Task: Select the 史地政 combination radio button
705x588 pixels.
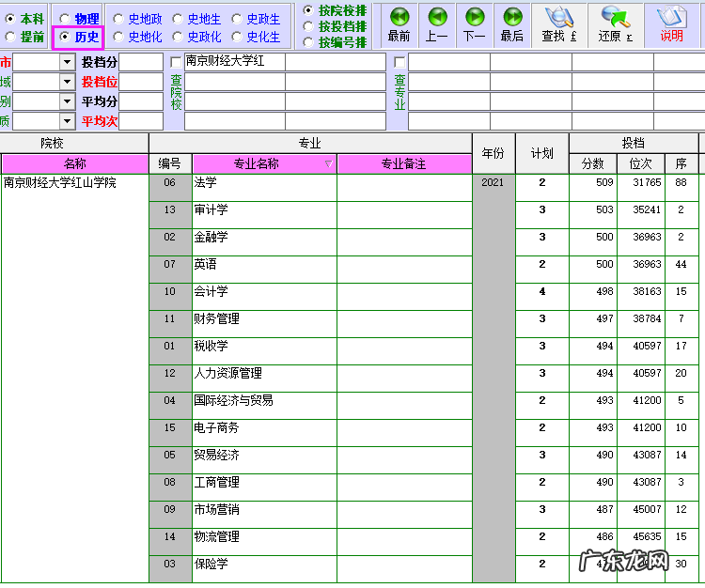Action: click(x=118, y=19)
